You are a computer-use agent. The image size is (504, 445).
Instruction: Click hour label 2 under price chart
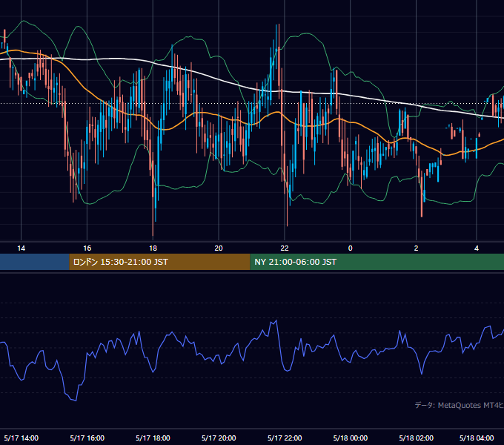(417, 248)
